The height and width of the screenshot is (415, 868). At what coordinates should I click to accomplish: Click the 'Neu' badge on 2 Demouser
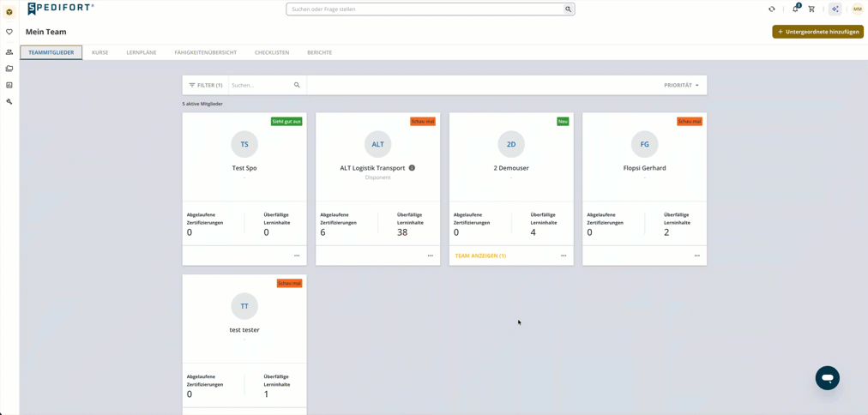563,121
